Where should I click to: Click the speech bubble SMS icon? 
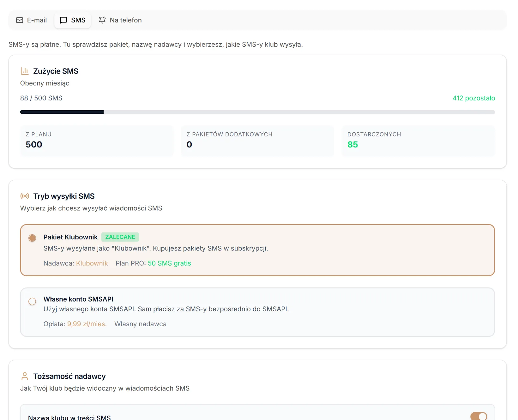click(63, 20)
